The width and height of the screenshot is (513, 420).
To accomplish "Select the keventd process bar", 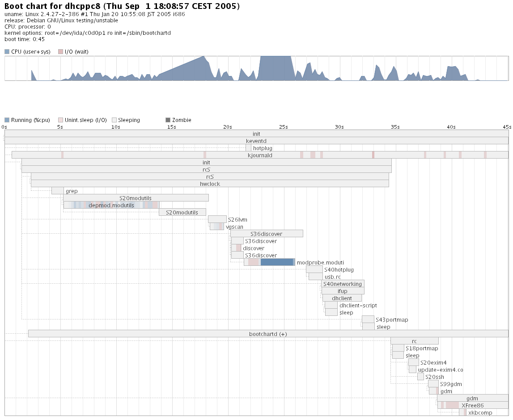I will [256, 141].
